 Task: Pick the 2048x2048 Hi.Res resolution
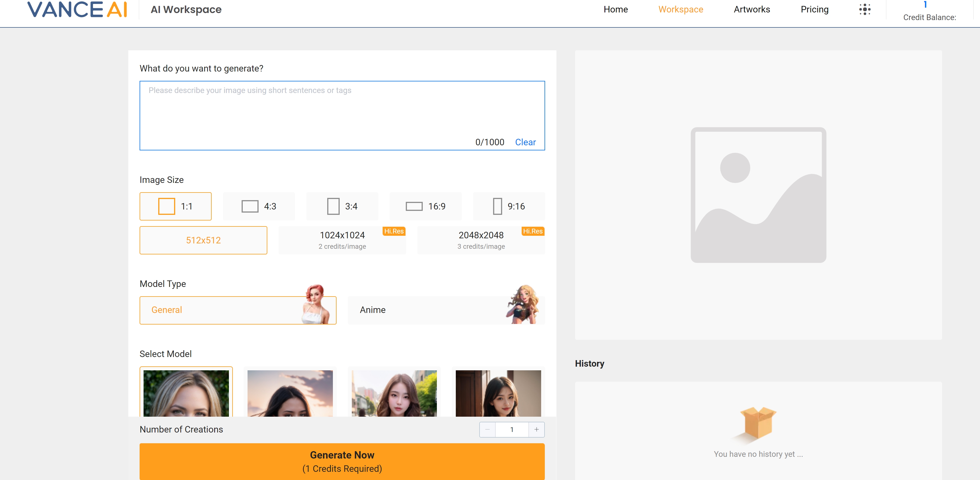481,240
